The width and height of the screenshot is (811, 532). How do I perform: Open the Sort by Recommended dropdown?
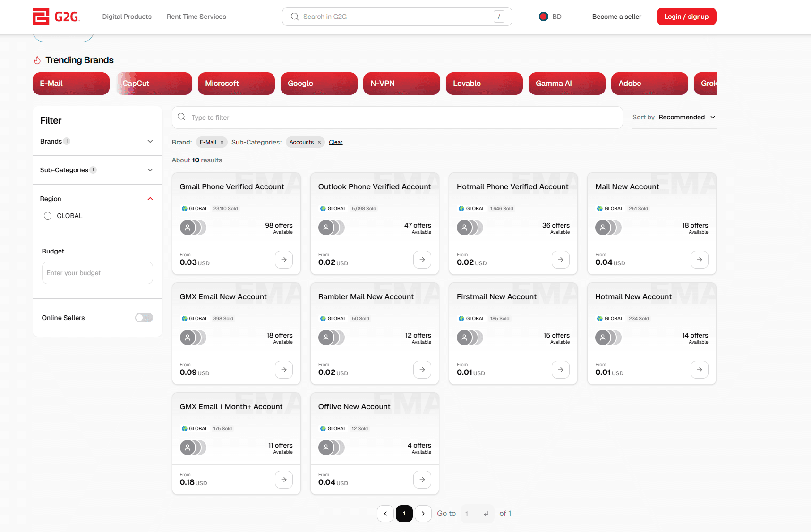674,117
